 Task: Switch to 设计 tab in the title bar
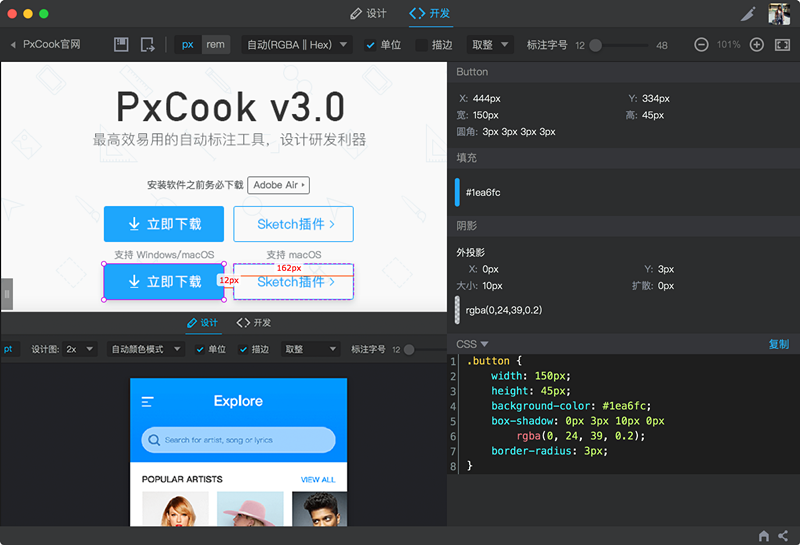click(x=368, y=14)
